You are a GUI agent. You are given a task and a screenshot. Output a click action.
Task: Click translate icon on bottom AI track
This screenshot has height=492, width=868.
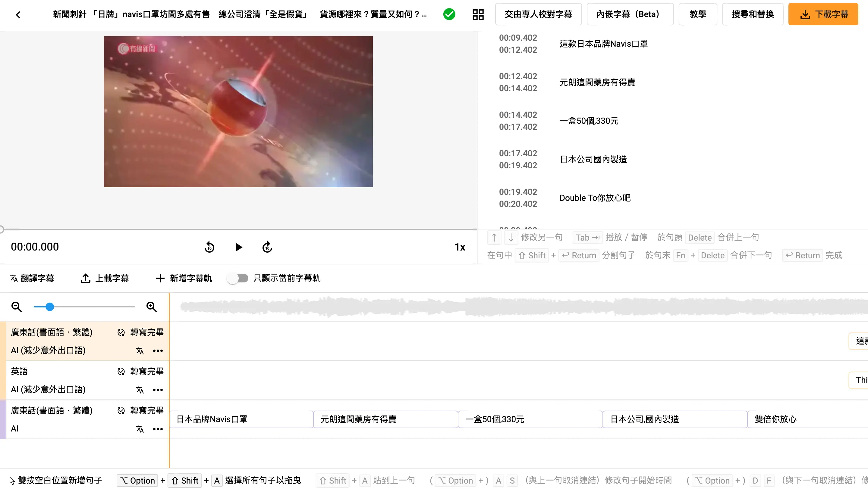tap(140, 429)
